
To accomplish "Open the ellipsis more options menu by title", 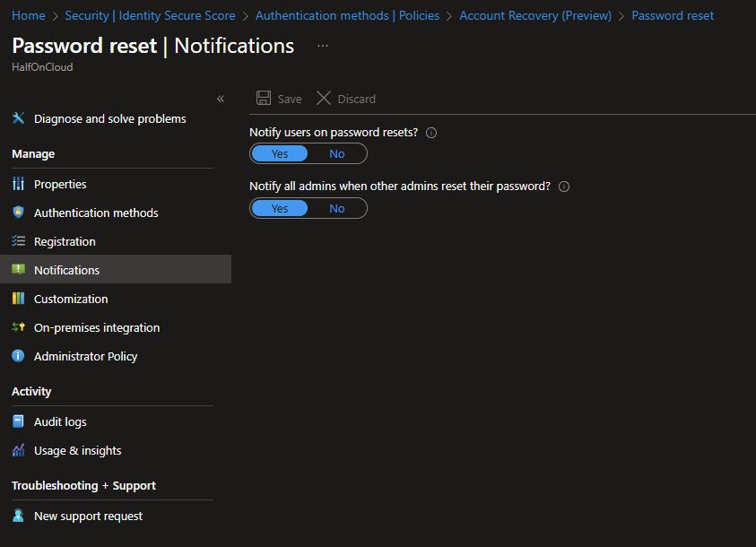I will tap(323, 46).
